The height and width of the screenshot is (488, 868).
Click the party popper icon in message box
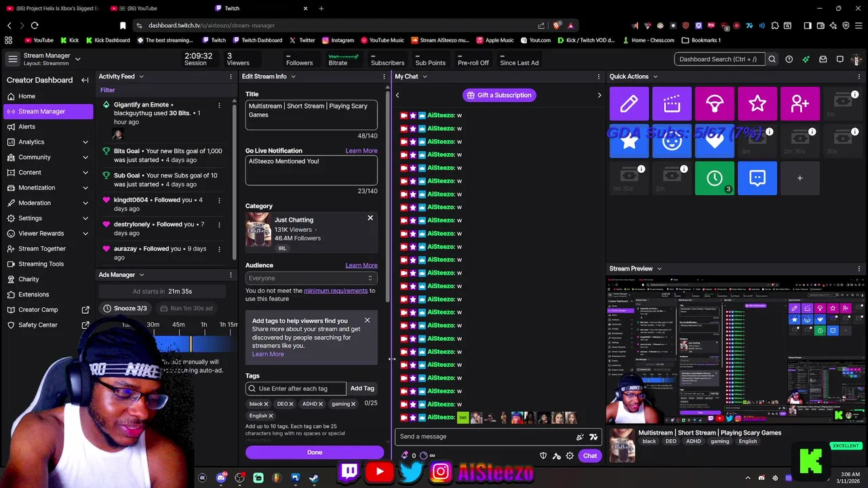point(580,437)
